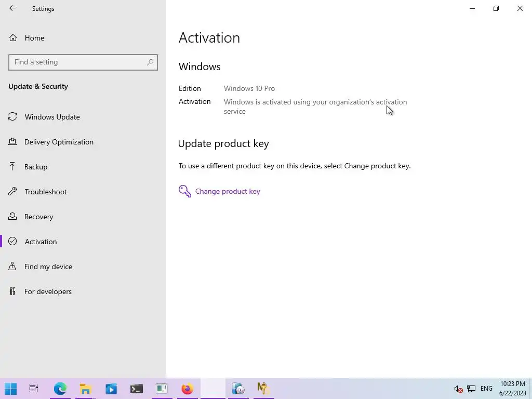Open Task View from the taskbar
Image resolution: width=532 pixels, height=399 pixels.
(x=34, y=389)
